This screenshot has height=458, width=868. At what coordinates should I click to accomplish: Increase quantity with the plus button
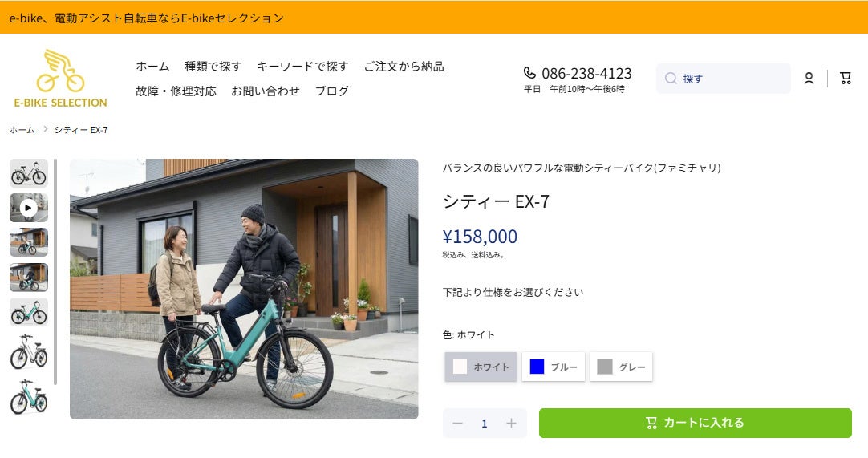point(511,424)
